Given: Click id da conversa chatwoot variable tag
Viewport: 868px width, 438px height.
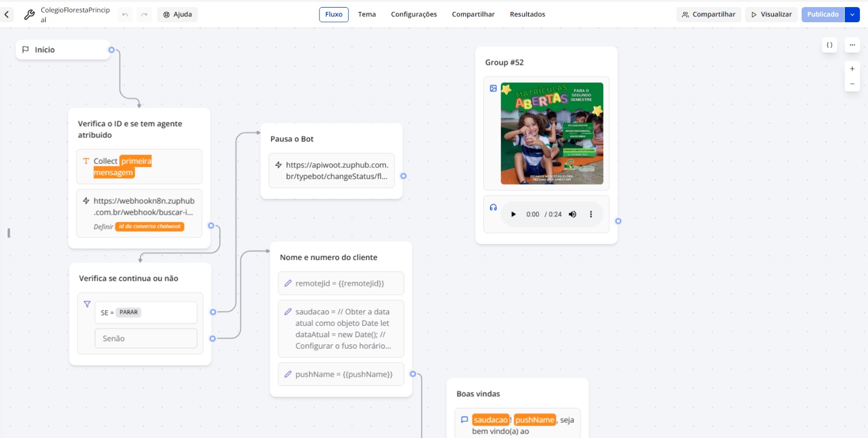Looking at the screenshot, I should click(150, 227).
